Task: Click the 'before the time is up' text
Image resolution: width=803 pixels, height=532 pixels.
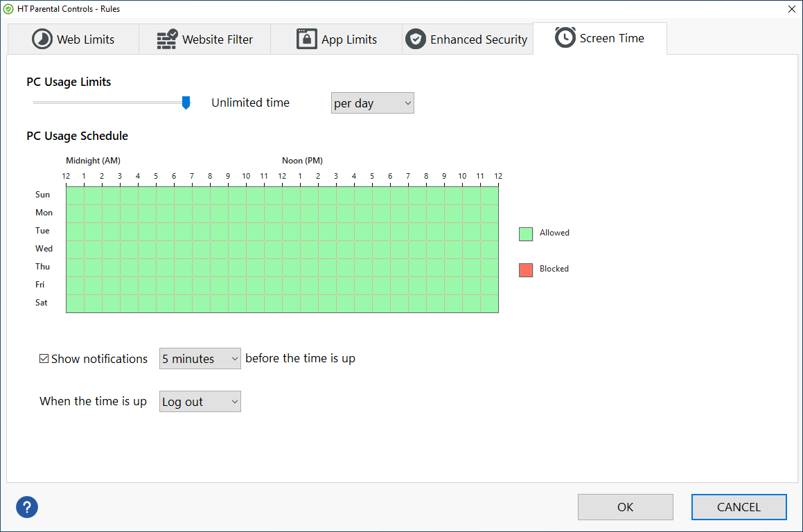Action: point(300,358)
